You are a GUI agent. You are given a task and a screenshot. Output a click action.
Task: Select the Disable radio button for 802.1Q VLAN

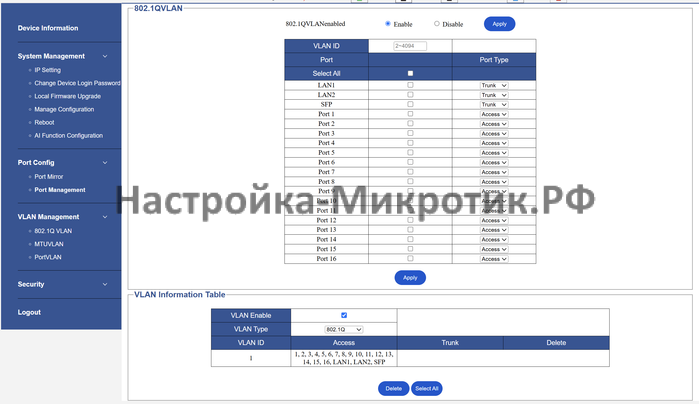pyautogui.click(x=436, y=24)
